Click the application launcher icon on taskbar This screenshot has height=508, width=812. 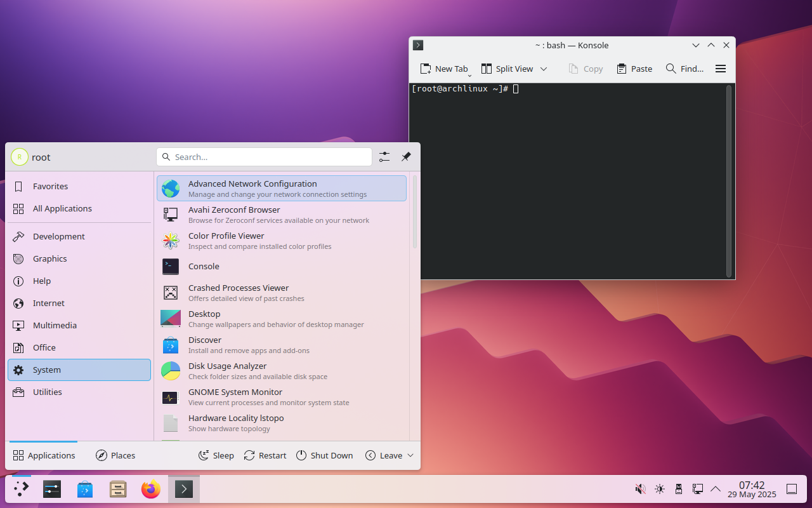(x=22, y=489)
